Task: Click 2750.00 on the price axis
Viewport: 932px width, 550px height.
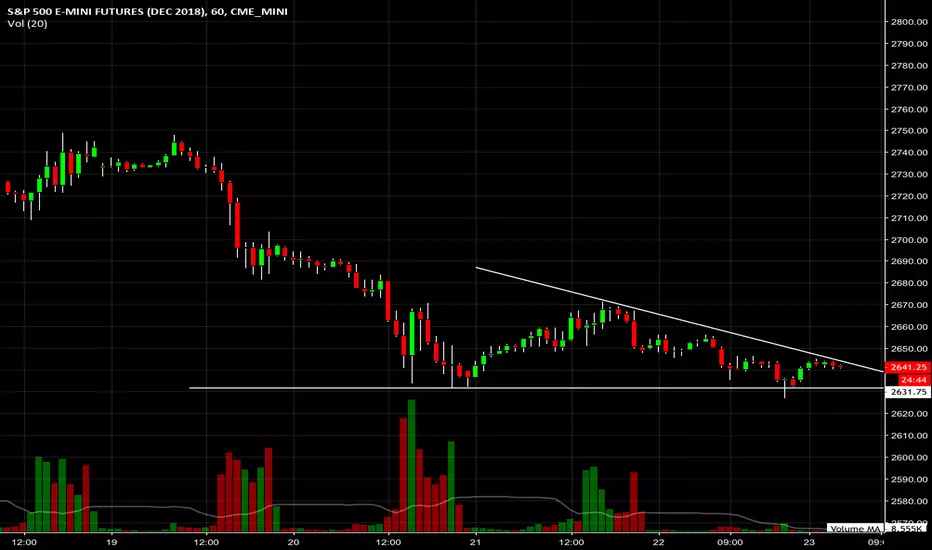Action: (909, 131)
